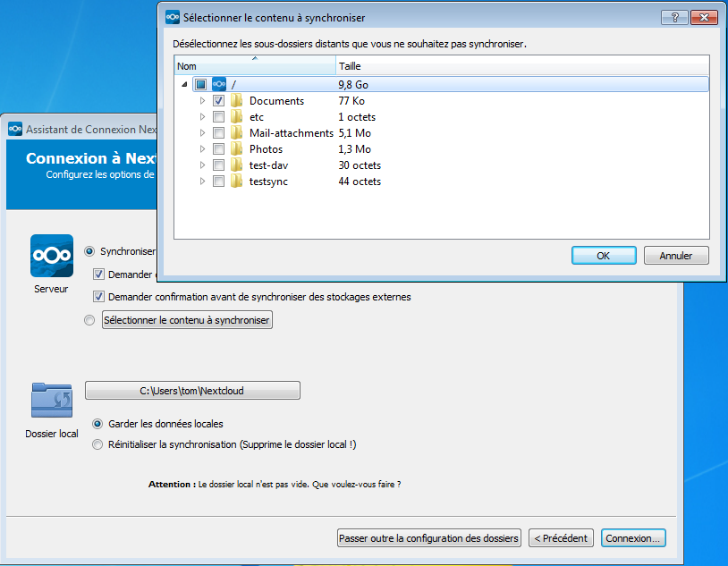The height and width of the screenshot is (566, 728).
Task: Disable confirmation before syncing external storages
Action: (x=98, y=297)
